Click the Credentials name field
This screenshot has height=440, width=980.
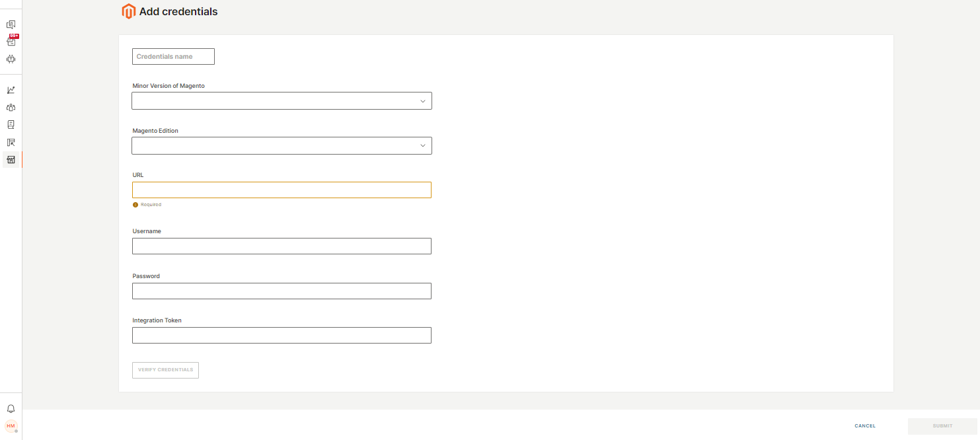point(173,57)
